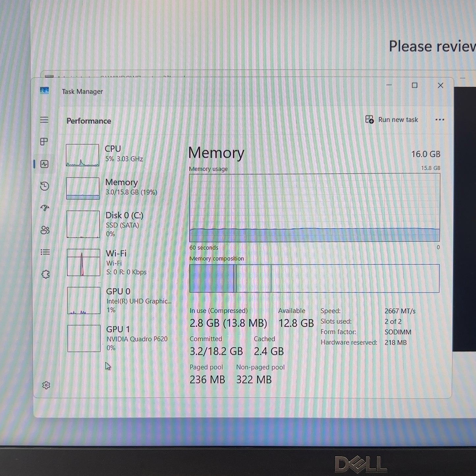Minimize the Task Manager window
This screenshot has height=476, width=476.
tap(389, 85)
